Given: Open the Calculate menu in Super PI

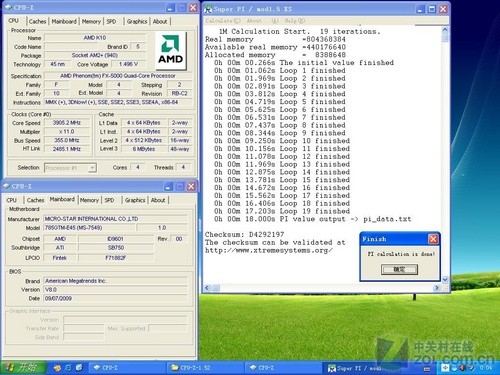Looking at the screenshot, I should [223, 21].
